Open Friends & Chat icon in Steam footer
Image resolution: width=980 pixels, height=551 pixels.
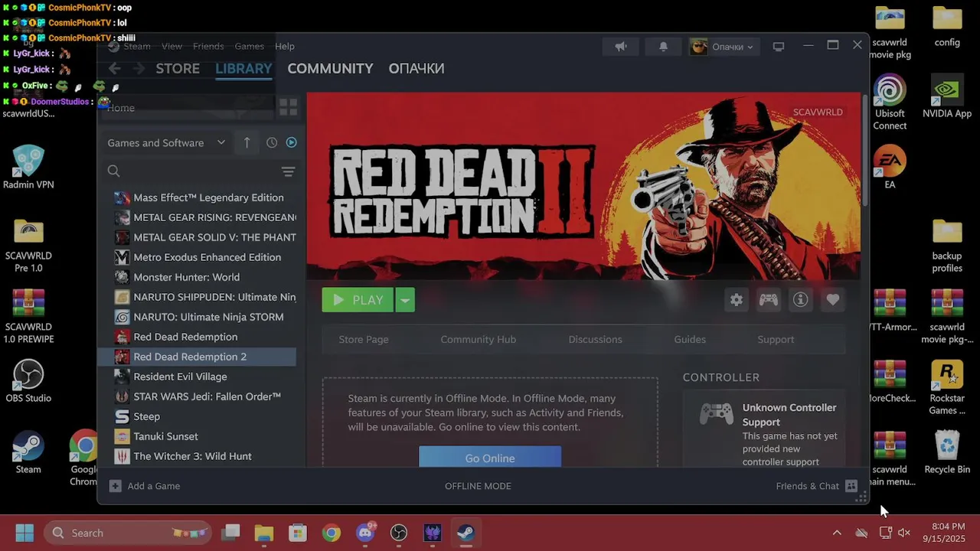pyautogui.click(x=851, y=486)
